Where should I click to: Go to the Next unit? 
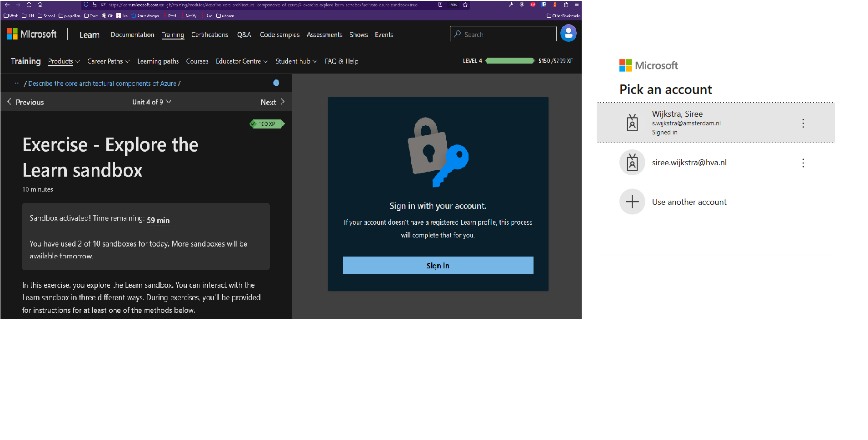272,102
